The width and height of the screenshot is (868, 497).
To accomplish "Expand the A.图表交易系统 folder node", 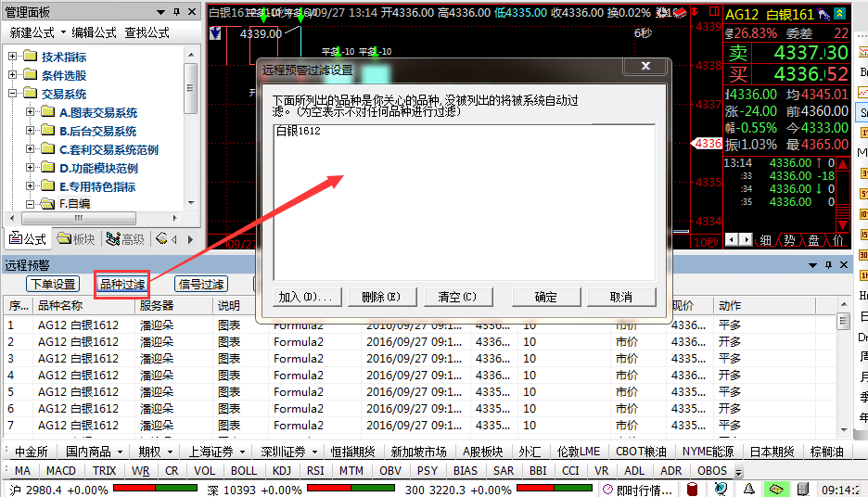I will [x=31, y=112].
